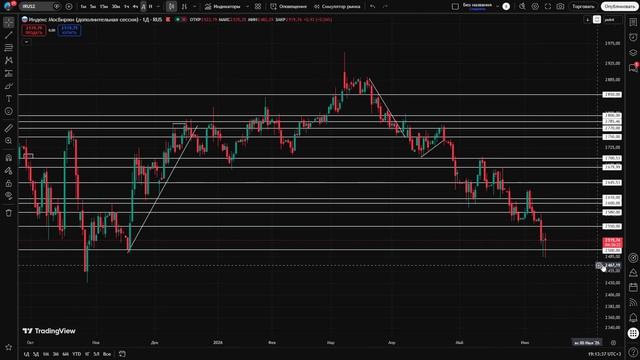Open the notifications bell icon
This screenshot has height=360, width=640.
(633, 318)
